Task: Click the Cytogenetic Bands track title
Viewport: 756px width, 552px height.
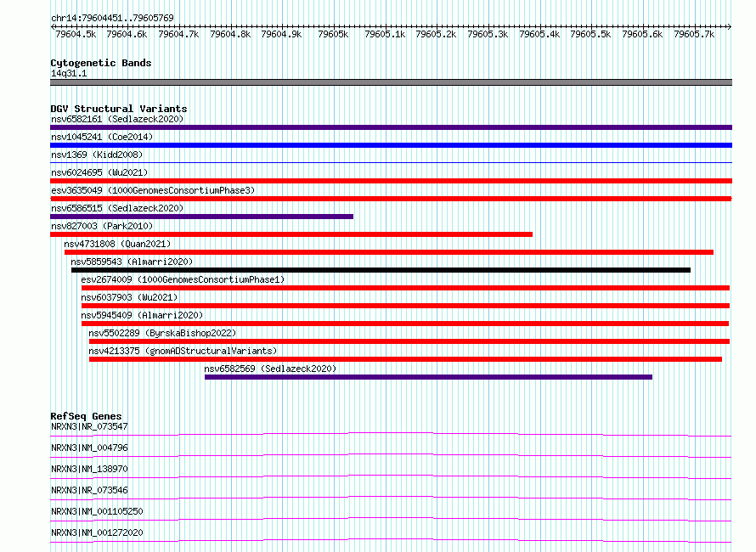Action: coord(101,63)
